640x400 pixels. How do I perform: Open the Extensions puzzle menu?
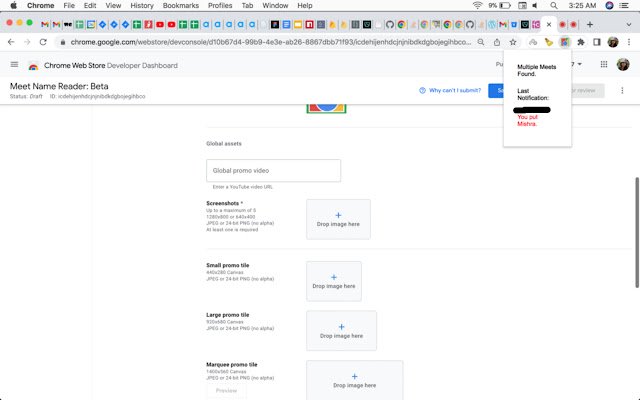click(581, 42)
